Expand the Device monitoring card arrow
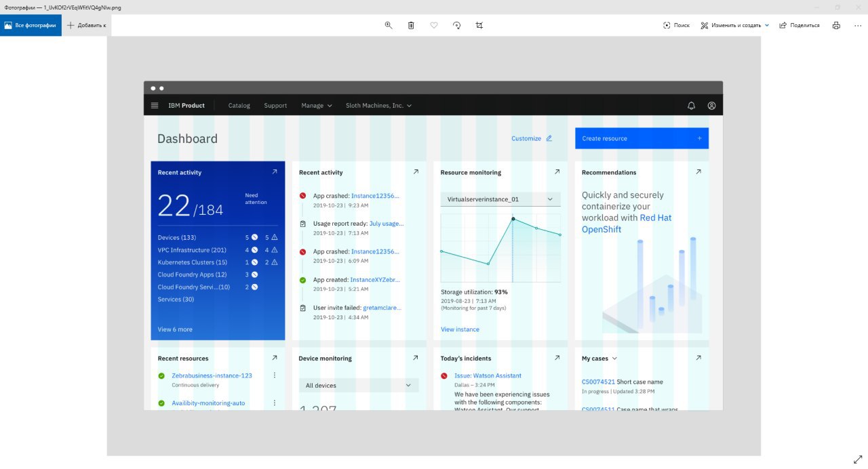The image size is (868, 469). [x=416, y=358]
